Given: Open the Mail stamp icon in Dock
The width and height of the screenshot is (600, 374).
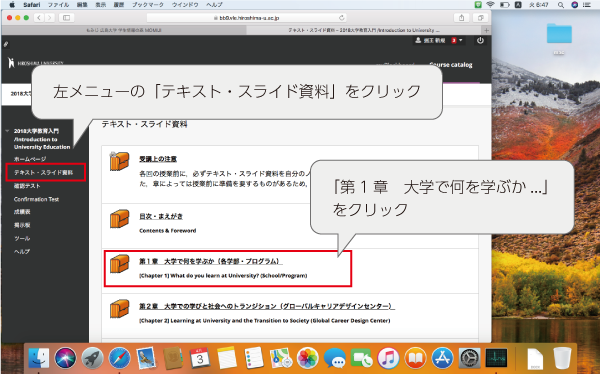Looking at the screenshot, I should (146, 358).
